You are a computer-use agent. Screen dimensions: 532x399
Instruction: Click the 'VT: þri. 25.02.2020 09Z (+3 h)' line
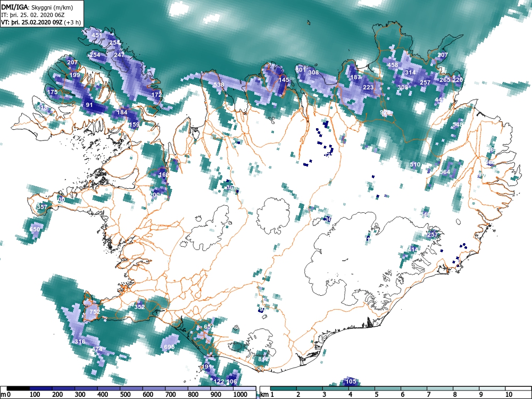click(41, 22)
